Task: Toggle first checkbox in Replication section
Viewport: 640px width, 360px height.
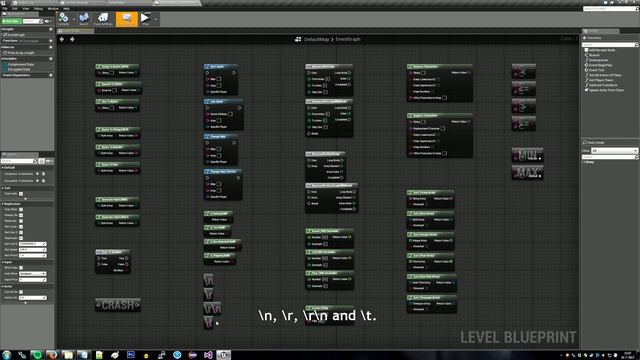Action: pyautogui.click(x=21, y=209)
